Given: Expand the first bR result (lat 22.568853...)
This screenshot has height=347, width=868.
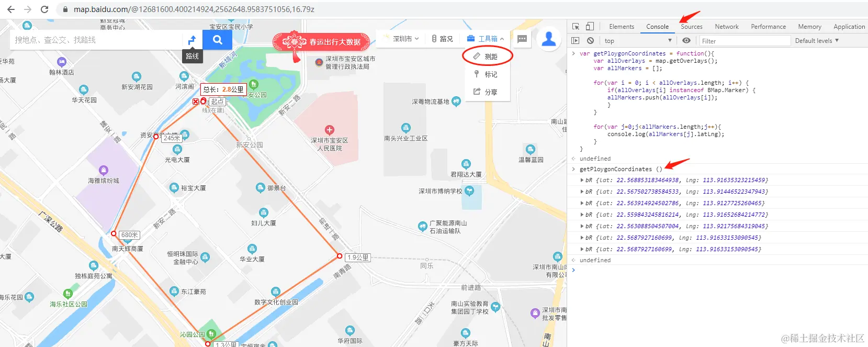Looking at the screenshot, I should tap(582, 180).
